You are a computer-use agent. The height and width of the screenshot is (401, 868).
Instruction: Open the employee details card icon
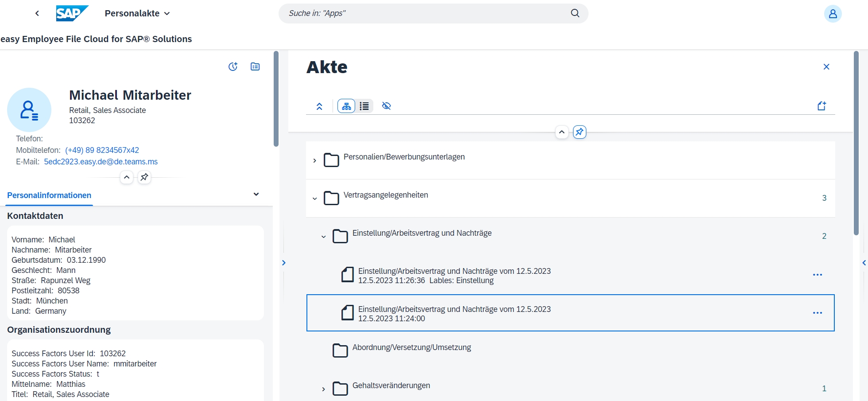point(255,66)
